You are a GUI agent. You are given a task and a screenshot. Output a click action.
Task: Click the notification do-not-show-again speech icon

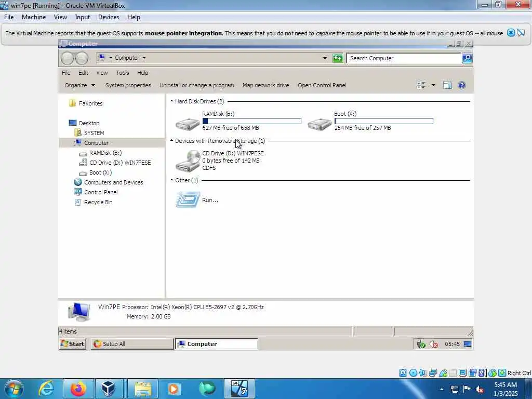click(x=521, y=33)
